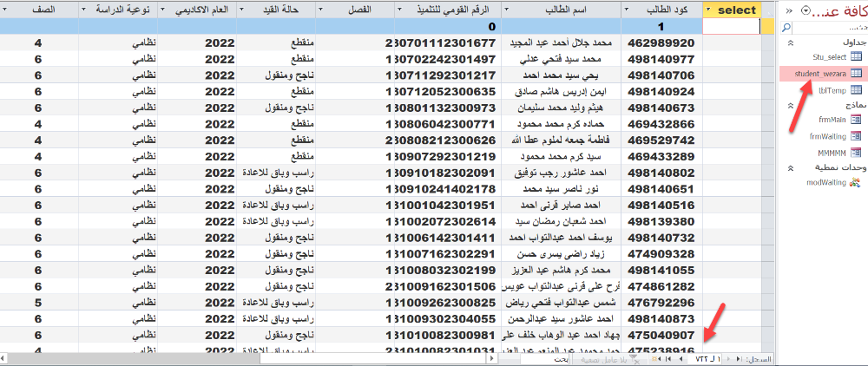868x366 pixels.
Task: Open the حالة القيد column dropdown arrow
Action: pyautogui.click(x=240, y=10)
